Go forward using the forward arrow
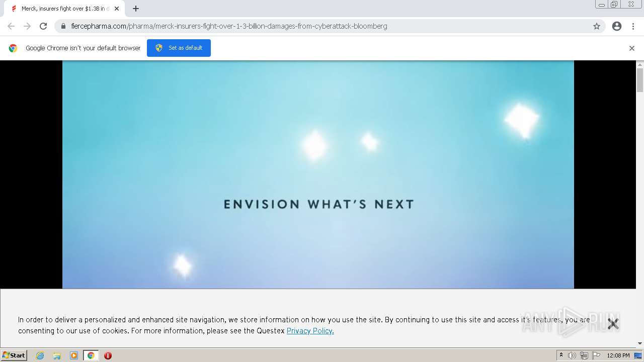Screen dimensions: 644x362 tap(27, 26)
